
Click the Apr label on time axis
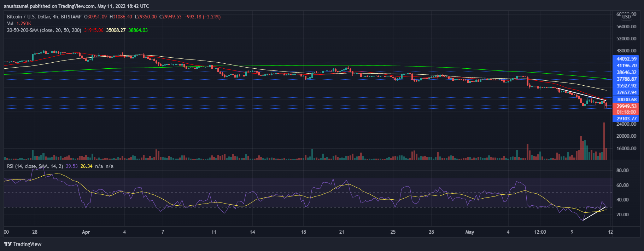86,232
